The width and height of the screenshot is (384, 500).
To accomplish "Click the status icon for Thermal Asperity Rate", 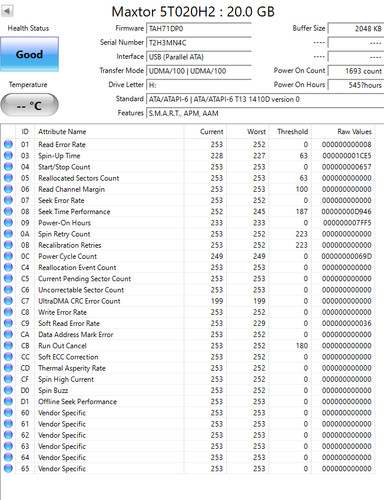I will [x=8, y=368].
